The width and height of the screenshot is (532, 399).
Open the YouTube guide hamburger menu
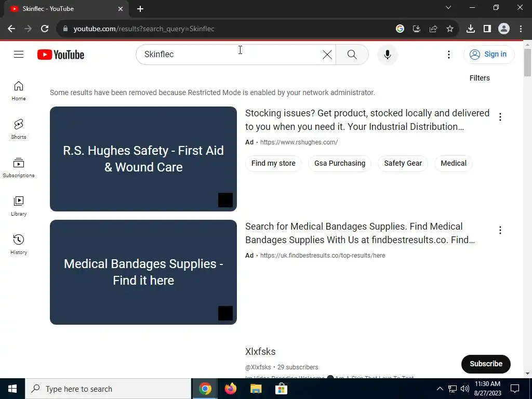click(x=19, y=54)
